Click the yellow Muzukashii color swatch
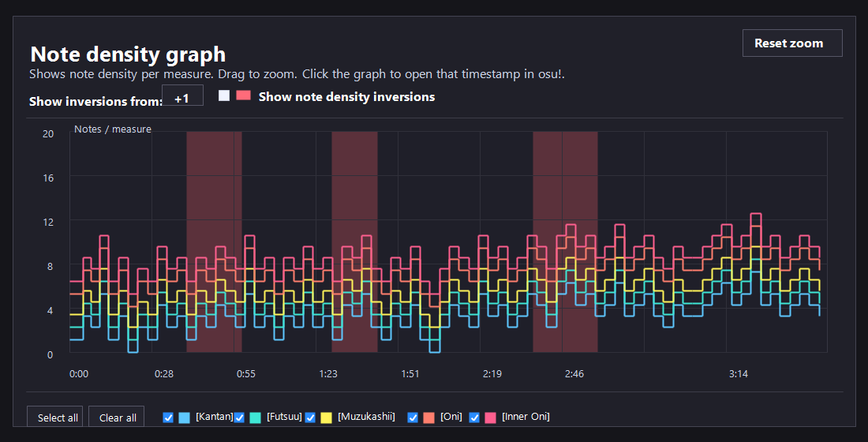The width and height of the screenshot is (868, 442). pos(326,418)
